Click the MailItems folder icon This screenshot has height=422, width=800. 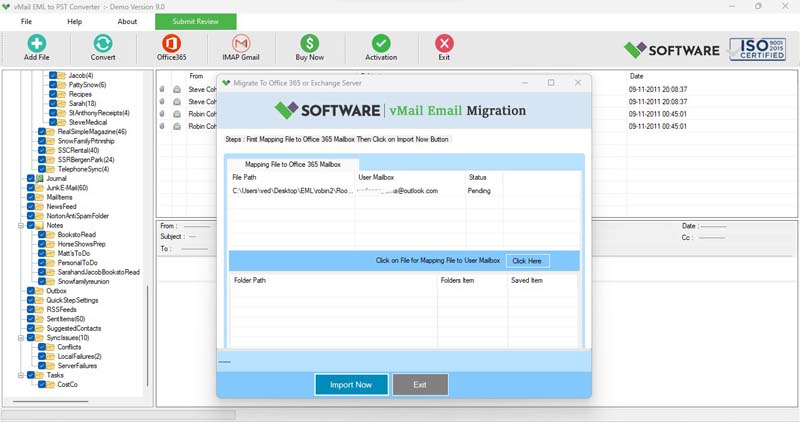point(40,197)
